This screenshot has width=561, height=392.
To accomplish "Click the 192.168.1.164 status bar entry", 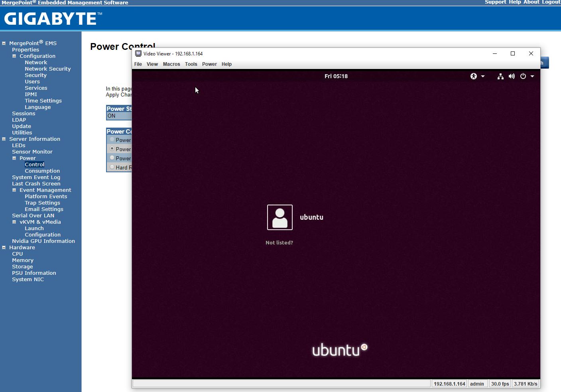I will (449, 384).
